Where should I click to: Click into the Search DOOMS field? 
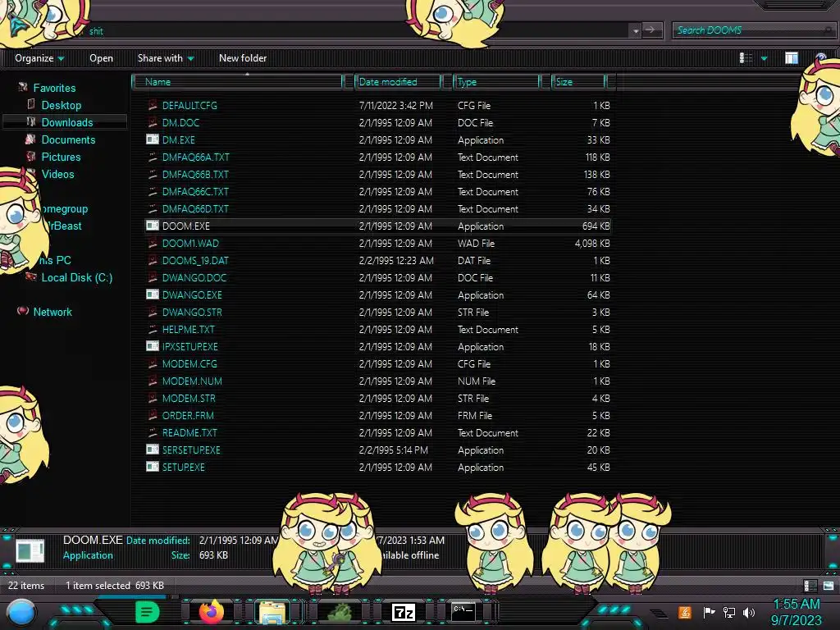[753, 30]
